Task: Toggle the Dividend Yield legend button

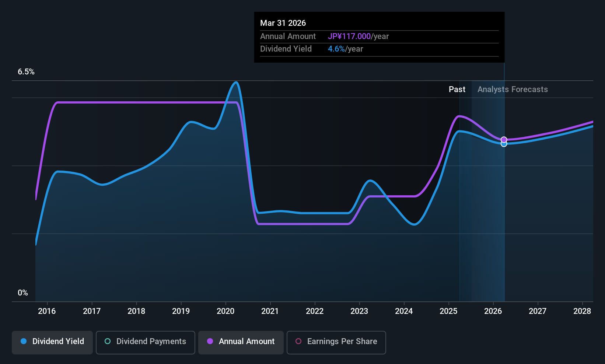Action: pos(52,343)
